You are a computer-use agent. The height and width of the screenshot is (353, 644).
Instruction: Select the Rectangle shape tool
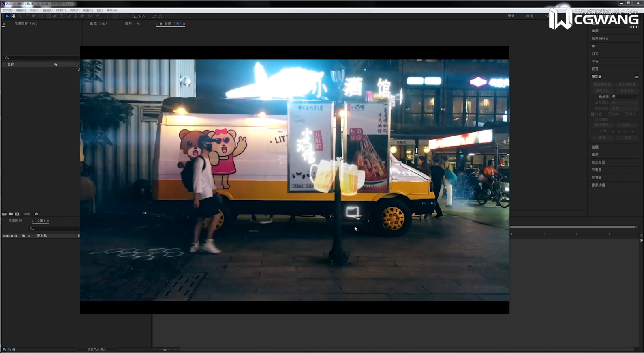pyautogui.click(x=49, y=16)
